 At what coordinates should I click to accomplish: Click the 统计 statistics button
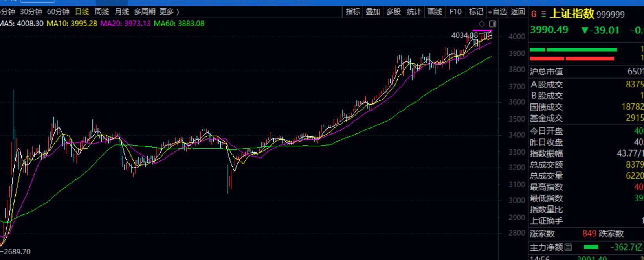414,12
